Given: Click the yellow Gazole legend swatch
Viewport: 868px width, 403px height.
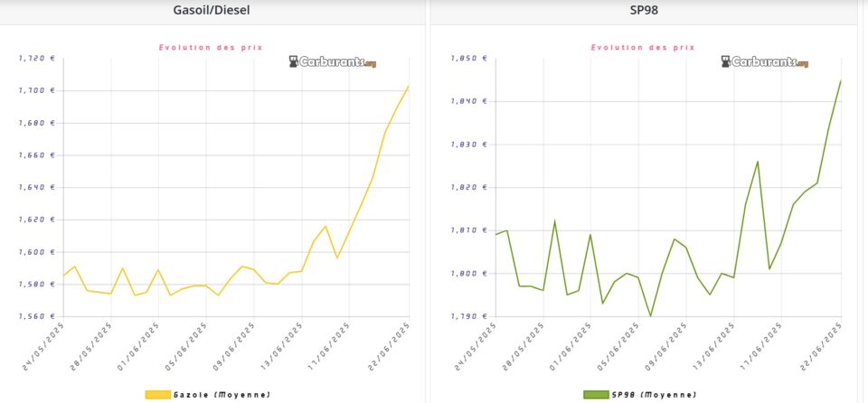Looking at the screenshot, I should (157, 395).
